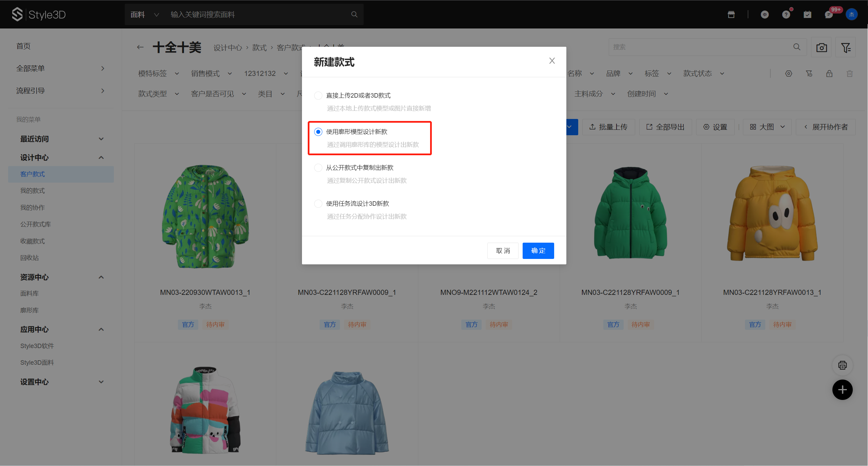Open blue quilted jacket thumbnail
This screenshot has width=868, height=466.
[x=347, y=413]
